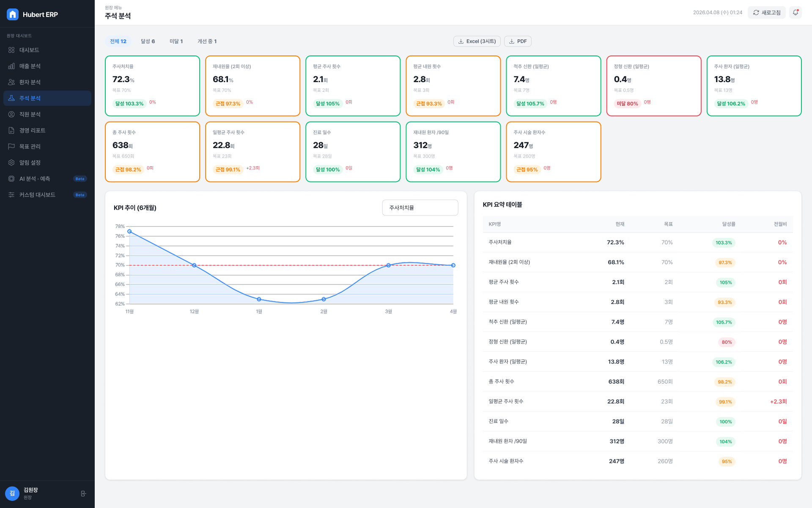Viewport: 812px width, 508px height.
Task: Open the 주사처치율 KPI dropdown
Action: click(x=420, y=208)
